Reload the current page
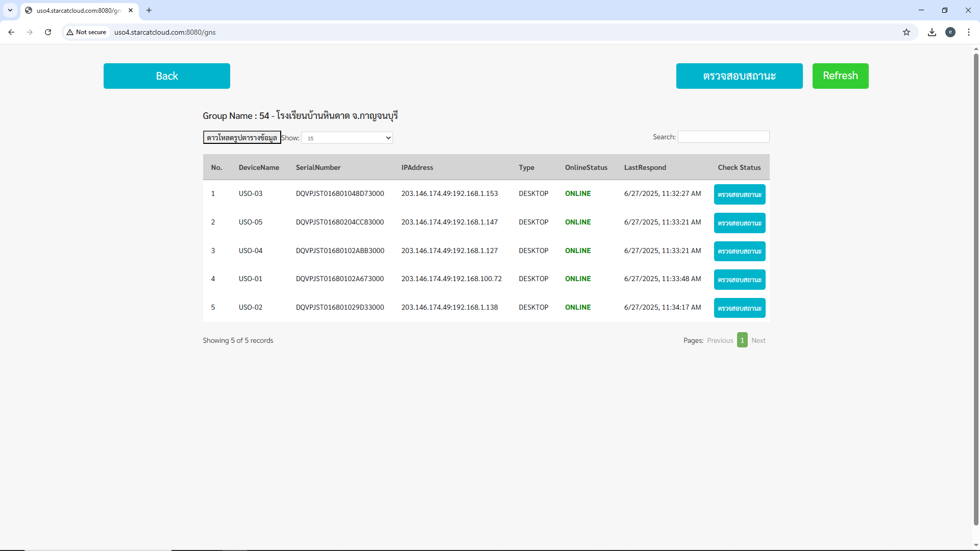This screenshot has width=980, height=551. click(48, 32)
